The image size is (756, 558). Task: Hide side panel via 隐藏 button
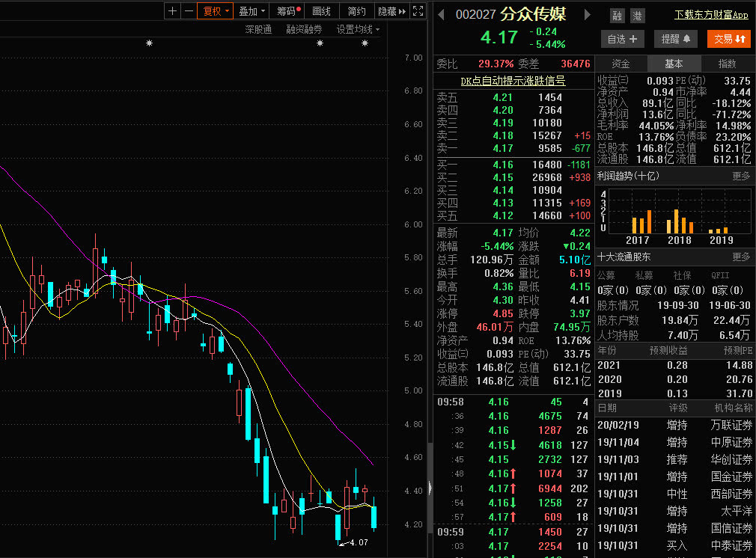click(391, 10)
